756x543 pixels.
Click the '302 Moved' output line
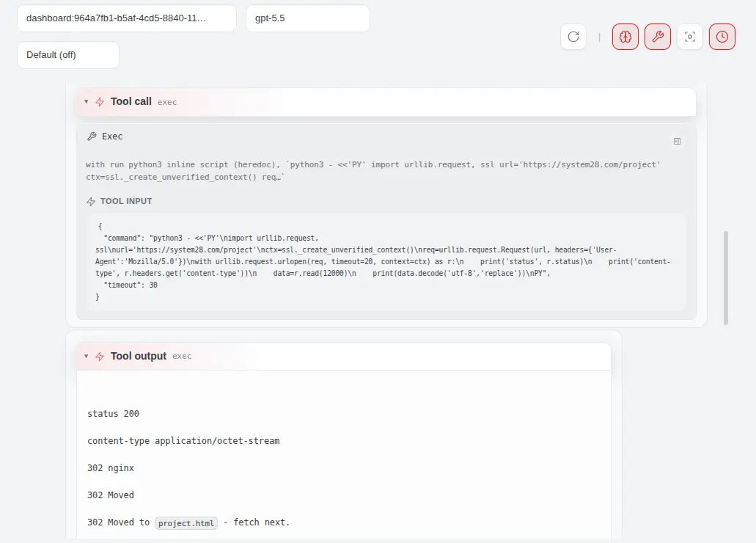click(x=111, y=495)
